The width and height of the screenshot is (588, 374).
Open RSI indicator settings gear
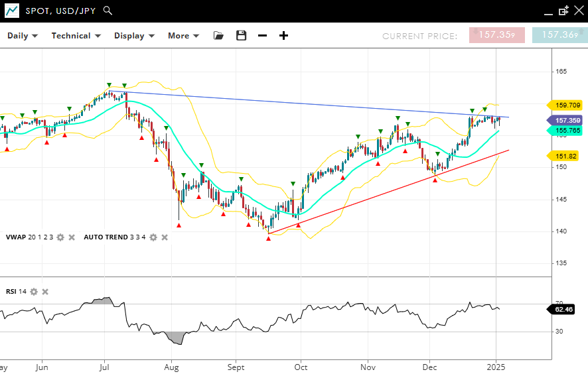(34, 292)
